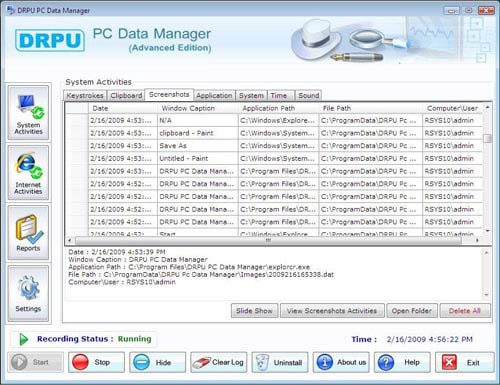
Task: Click View Screenshots Activities button
Action: pyautogui.click(x=332, y=311)
